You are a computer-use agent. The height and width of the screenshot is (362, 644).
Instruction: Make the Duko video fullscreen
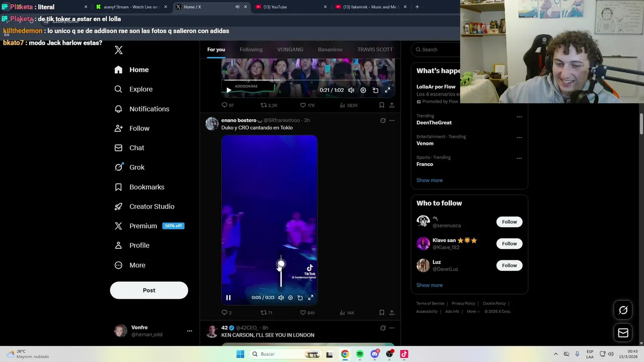point(310,298)
